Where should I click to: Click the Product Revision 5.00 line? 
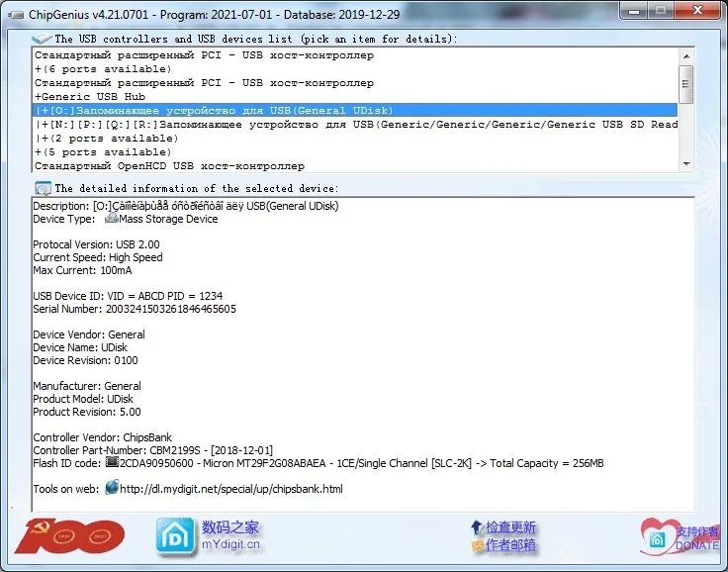(x=87, y=412)
